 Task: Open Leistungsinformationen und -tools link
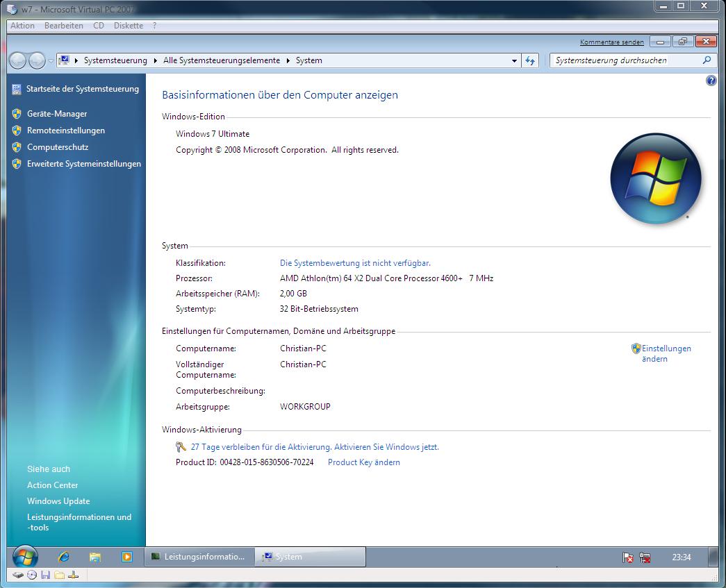(x=79, y=522)
